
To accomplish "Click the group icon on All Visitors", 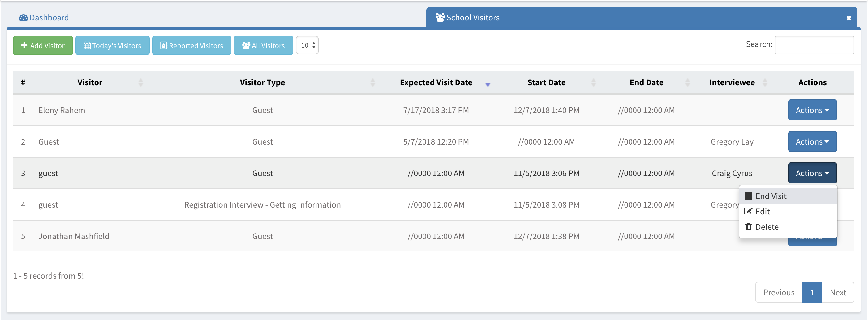I will click(246, 45).
